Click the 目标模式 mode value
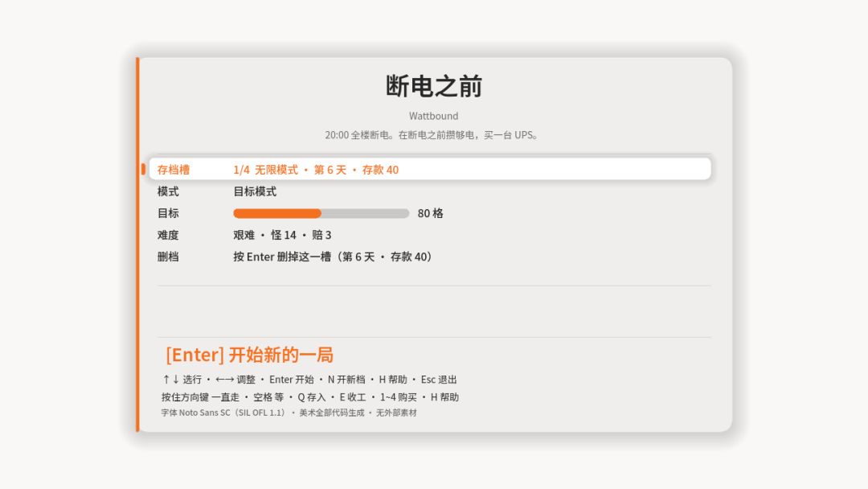This screenshot has height=489, width=868. tap(255, 191)
